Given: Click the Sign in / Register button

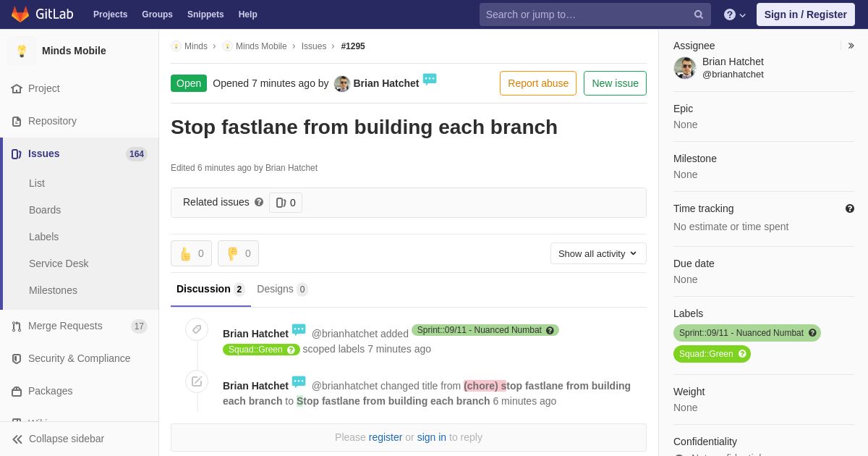Looking at the screenshot, I should (x=806, y=14).
